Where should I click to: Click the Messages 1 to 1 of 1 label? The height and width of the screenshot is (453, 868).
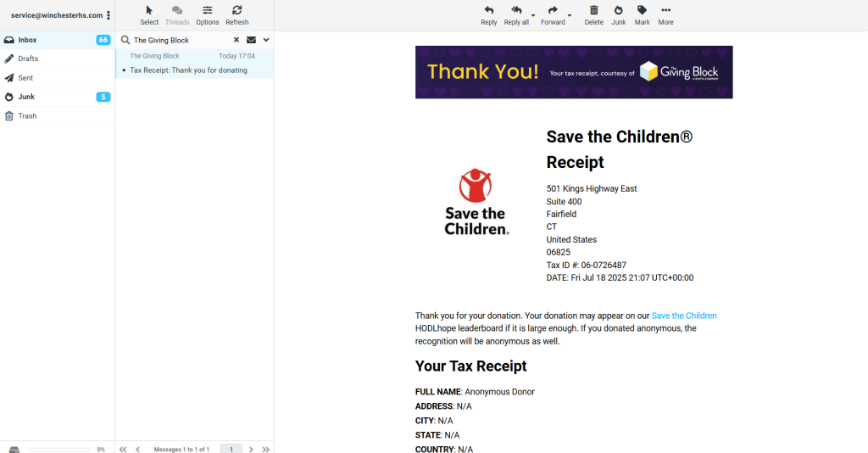click(x=181, y=450)
